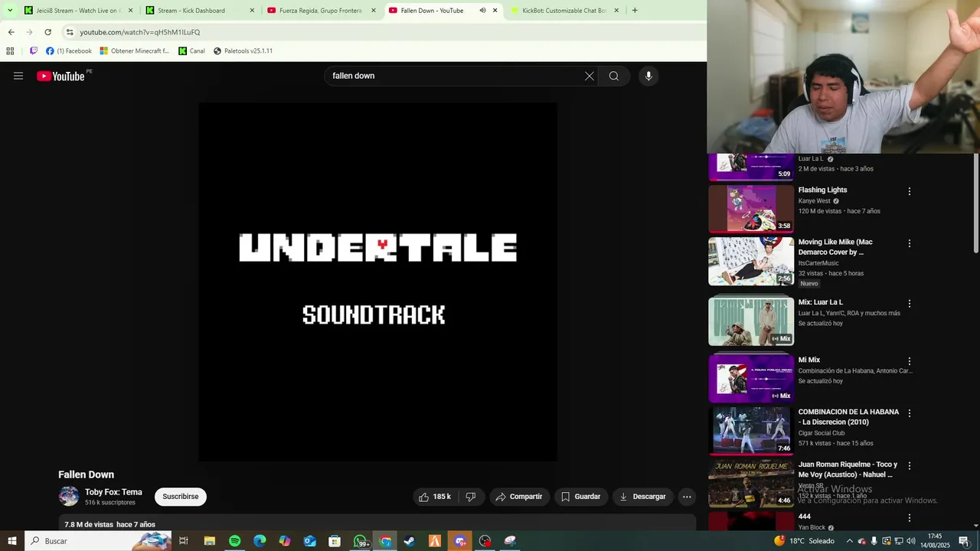Open the Flashing Lights video thumbnail

751,208
